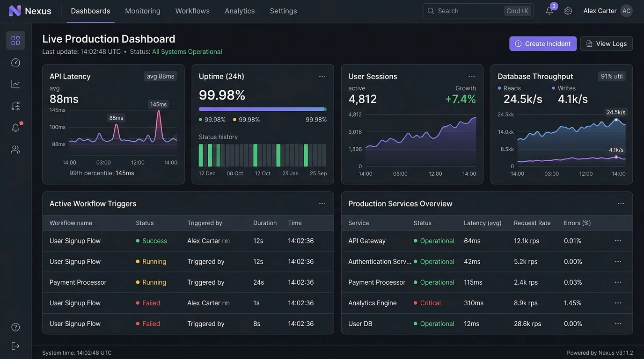644x359 pixels.
Task: Select the dashboard grid icon in the sidebar
Action: (15, 41)
